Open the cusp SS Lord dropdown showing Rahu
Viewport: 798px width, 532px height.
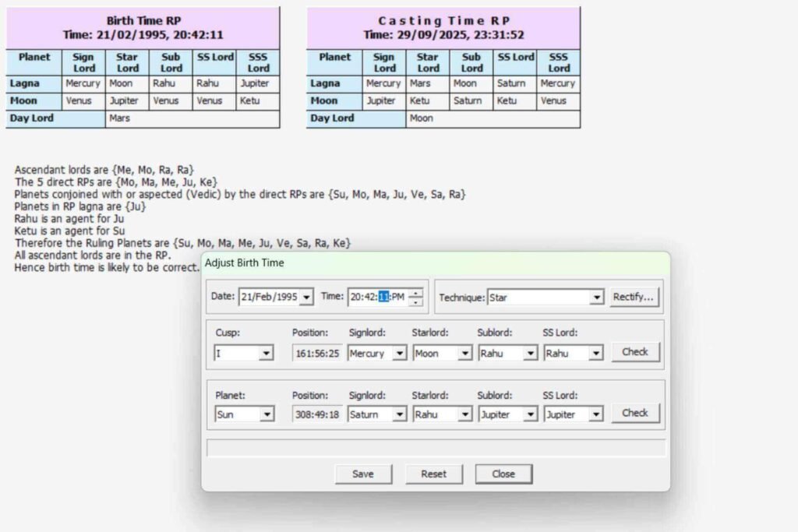tap(595, 353)
